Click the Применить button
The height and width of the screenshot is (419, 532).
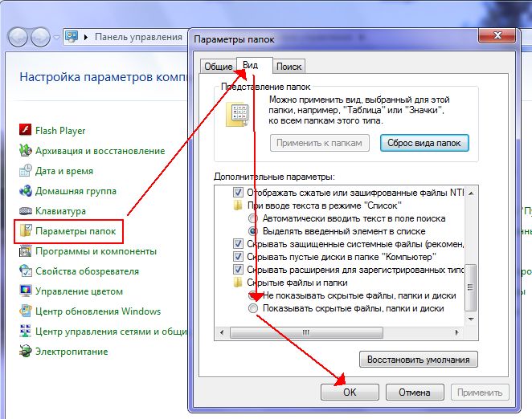(x=480, y=393)
